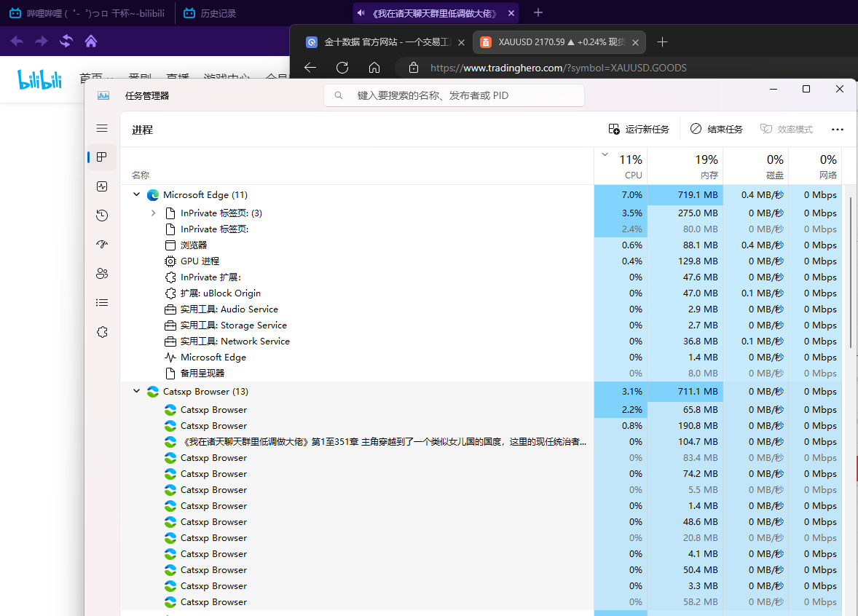This screenshot has width=858, height=616.
Task: Click back arrow in the purple Catsxp toolbar
Action: [17, 41]
